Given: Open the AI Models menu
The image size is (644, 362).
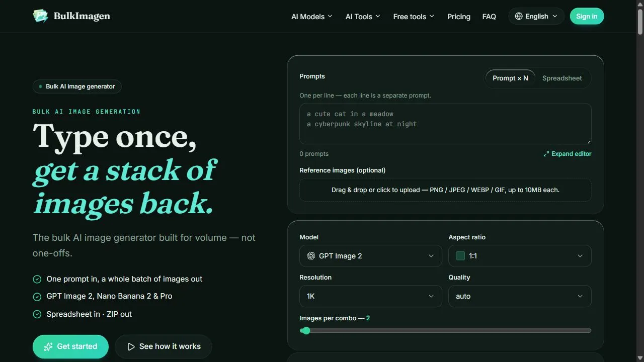Looking at the screenshot, I should tap(312, 17).
